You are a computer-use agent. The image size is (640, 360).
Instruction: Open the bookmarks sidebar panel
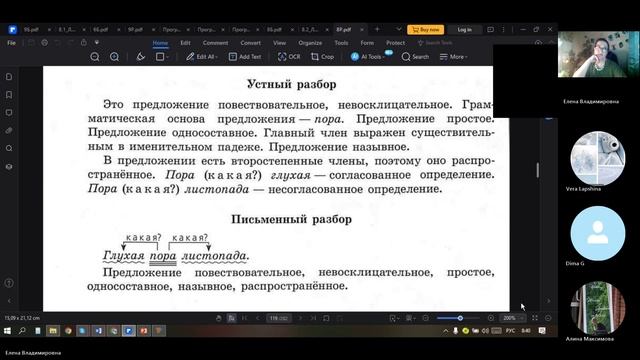pos(9,95)
